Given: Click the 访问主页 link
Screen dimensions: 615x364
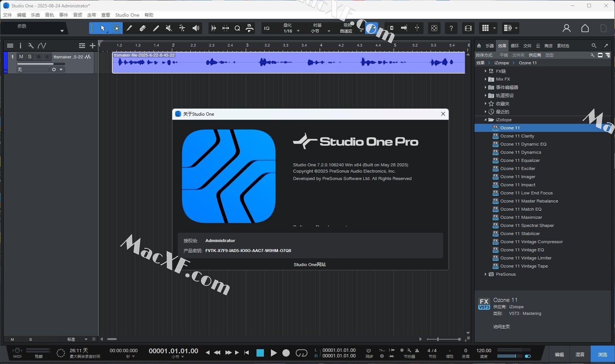Looking at the screenshot, I should 502,327.
